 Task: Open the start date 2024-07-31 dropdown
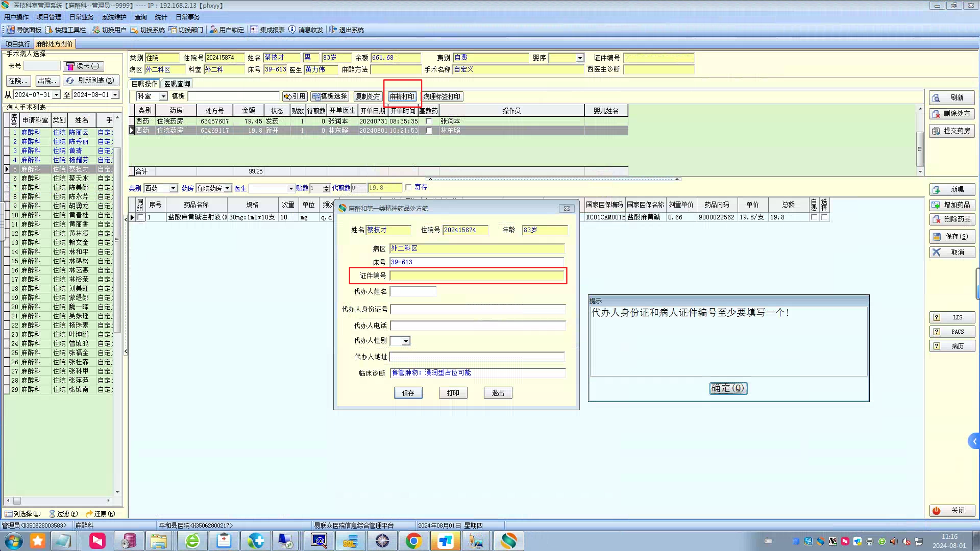coord(56,95)
